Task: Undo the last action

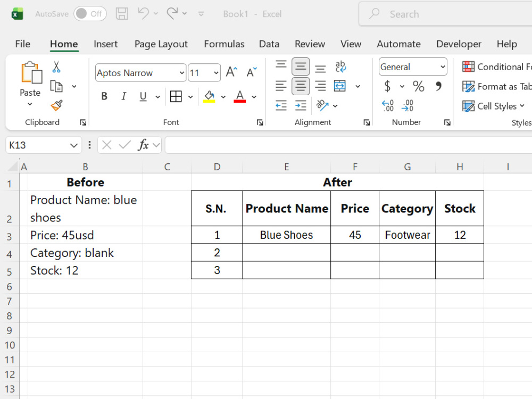Action: point(143,14)
